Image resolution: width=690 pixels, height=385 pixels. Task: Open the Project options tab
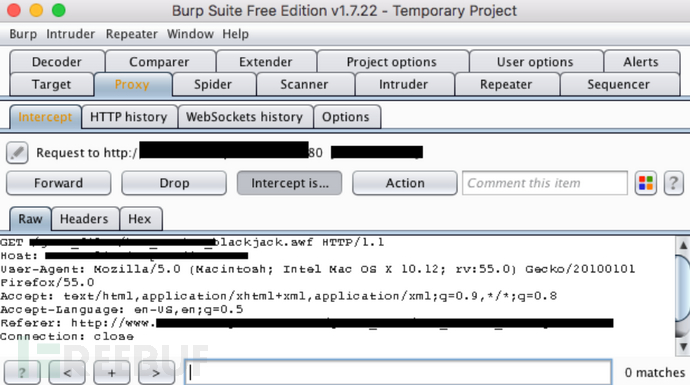392,62
